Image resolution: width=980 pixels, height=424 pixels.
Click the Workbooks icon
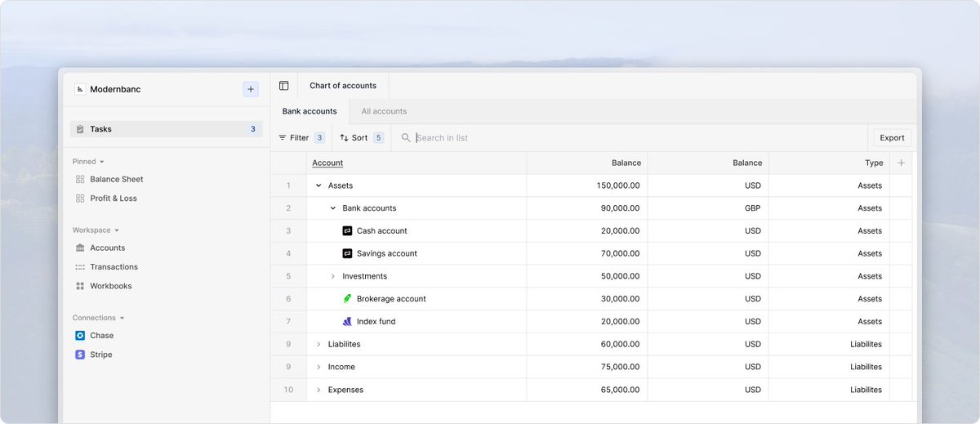(80, 286)
